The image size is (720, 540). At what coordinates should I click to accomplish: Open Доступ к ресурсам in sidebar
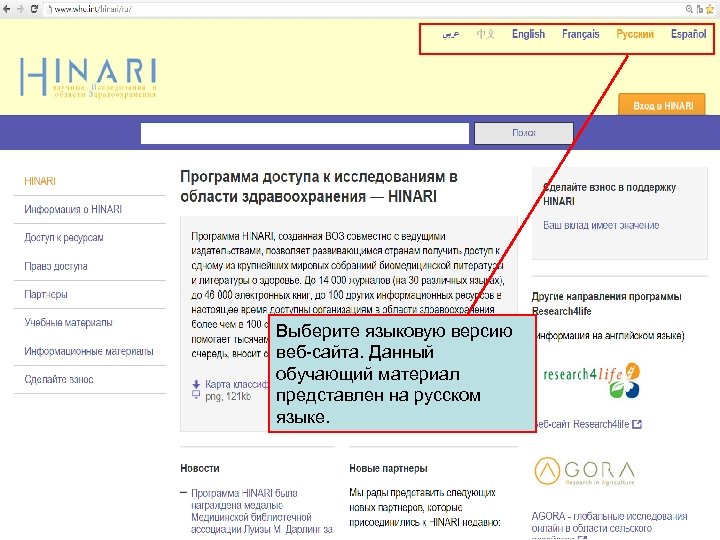point(64,238)
